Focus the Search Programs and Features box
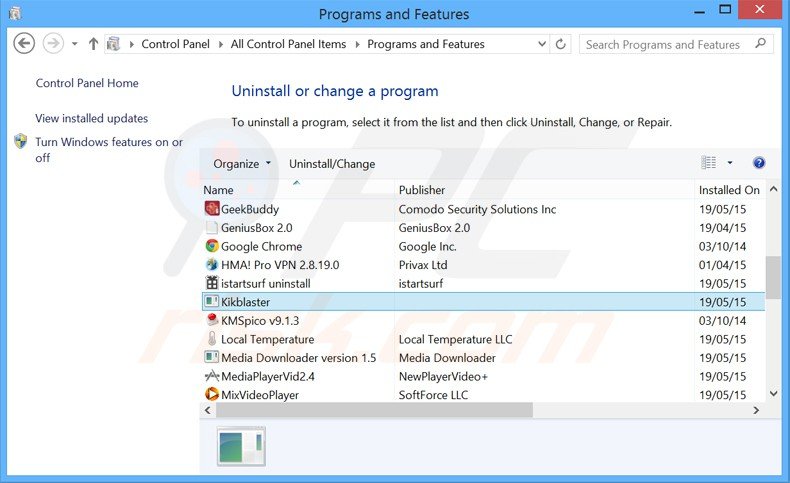This screenshot has width=790, height=483. pos(676,44)
